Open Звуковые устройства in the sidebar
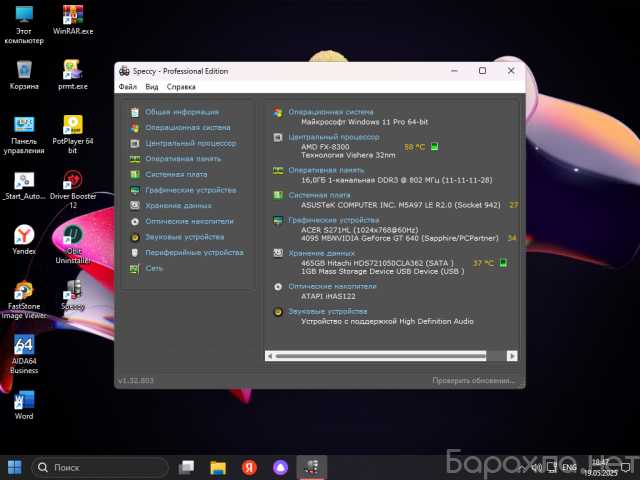Viewport: 640px width, 480px height. point(184,237)
